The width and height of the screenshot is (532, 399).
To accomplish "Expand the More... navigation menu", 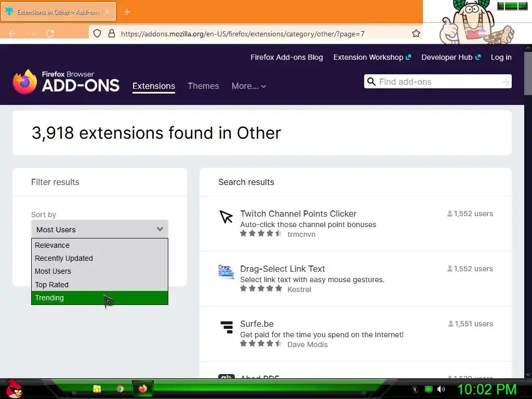I will click(249, 86).
